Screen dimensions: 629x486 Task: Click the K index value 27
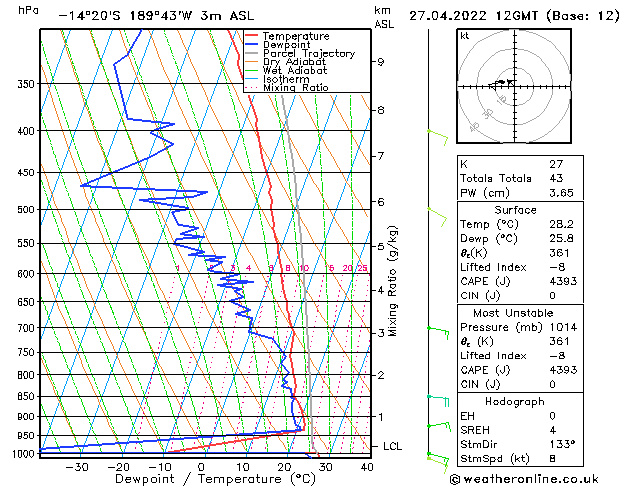pyautogui.click(x=556, y=164)
